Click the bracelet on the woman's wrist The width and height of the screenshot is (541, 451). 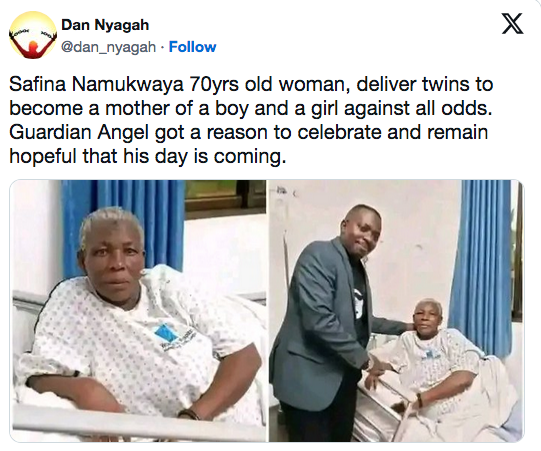[x=189, y=413]
